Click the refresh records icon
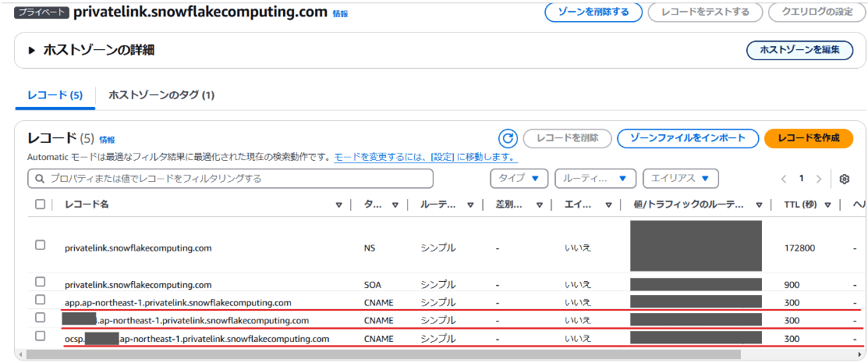Viewport: 868px width, 363px height. click(x=507, y=138)
